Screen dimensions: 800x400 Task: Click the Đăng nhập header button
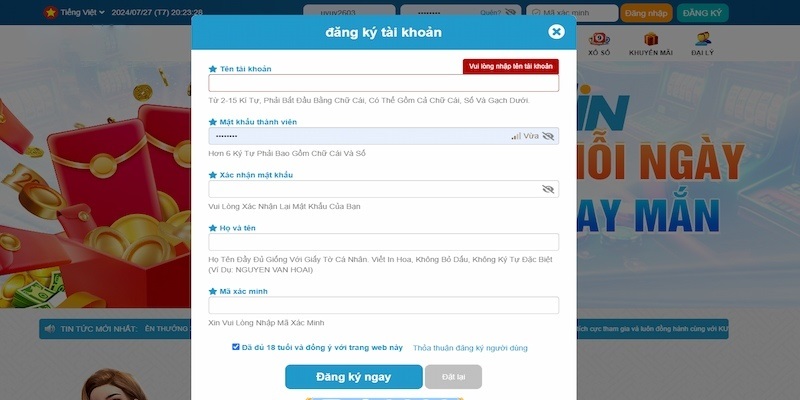[x=646, y=13]
